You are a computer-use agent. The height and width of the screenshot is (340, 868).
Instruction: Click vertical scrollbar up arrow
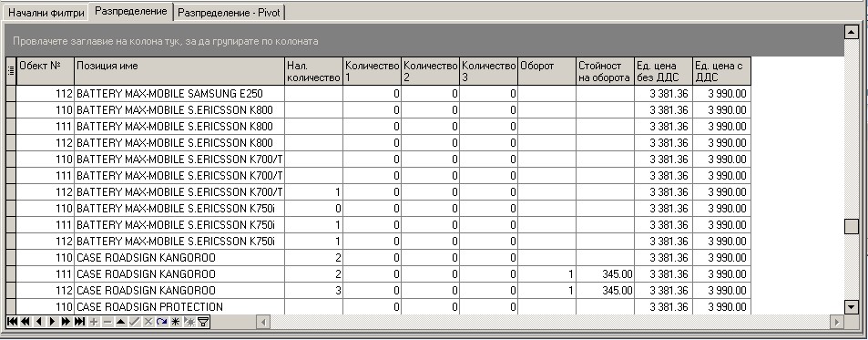(x=852, y=32)
